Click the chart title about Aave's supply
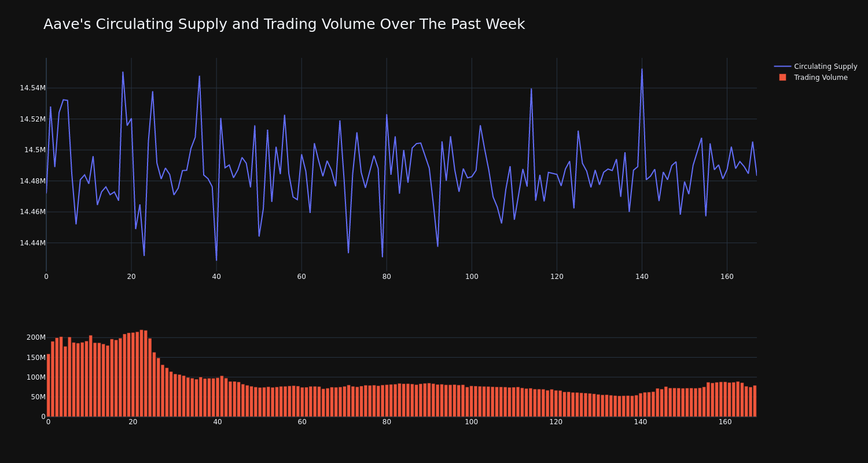Viewport: 868px width, 463px height. 284,24
